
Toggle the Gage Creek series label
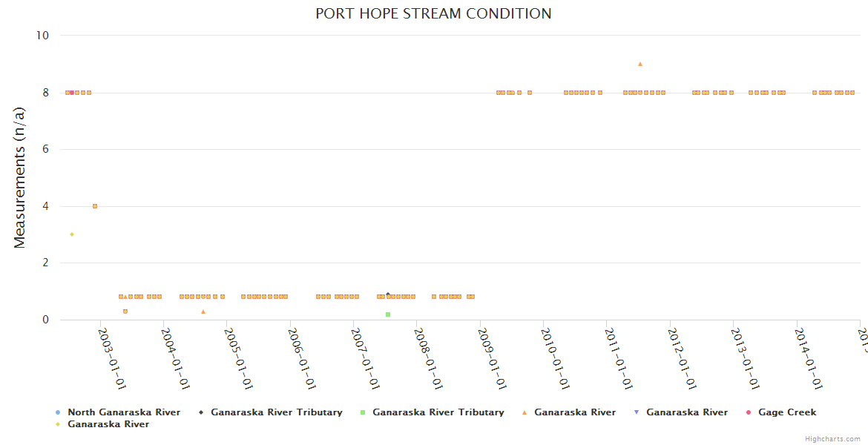click(787, 412)
